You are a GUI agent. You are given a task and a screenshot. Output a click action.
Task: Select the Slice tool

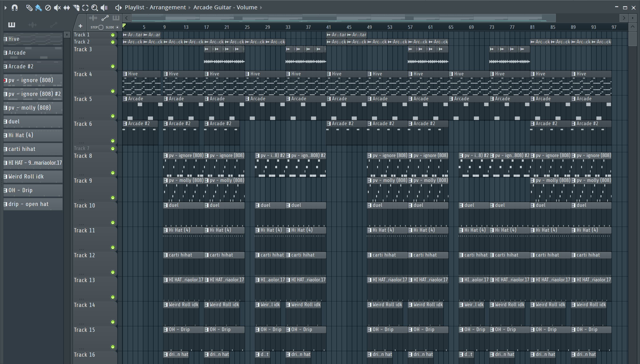(76, 8)
